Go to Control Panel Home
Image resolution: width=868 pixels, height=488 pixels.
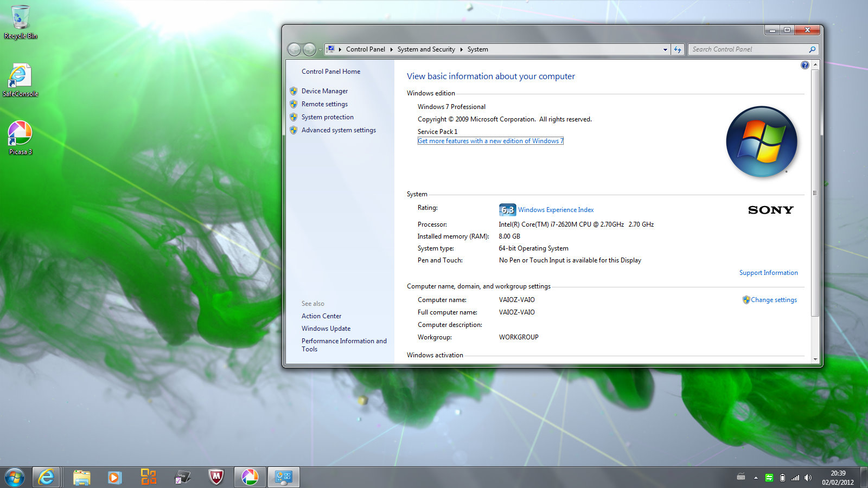[331, 72]
